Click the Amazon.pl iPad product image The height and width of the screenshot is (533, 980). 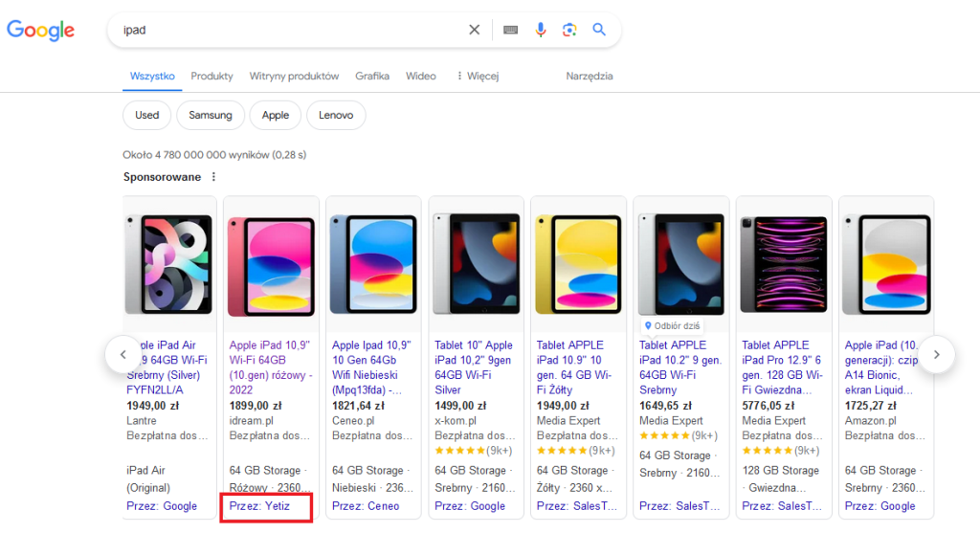click(886, 264)
